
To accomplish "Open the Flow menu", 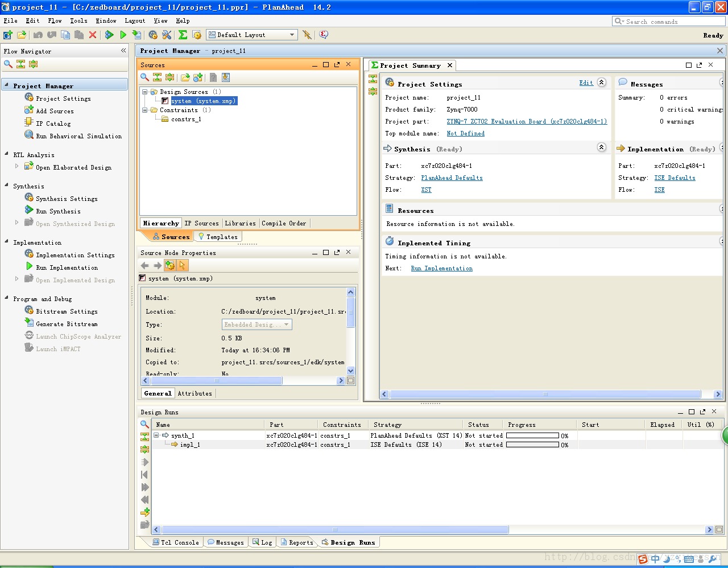I will click(55, 20).
